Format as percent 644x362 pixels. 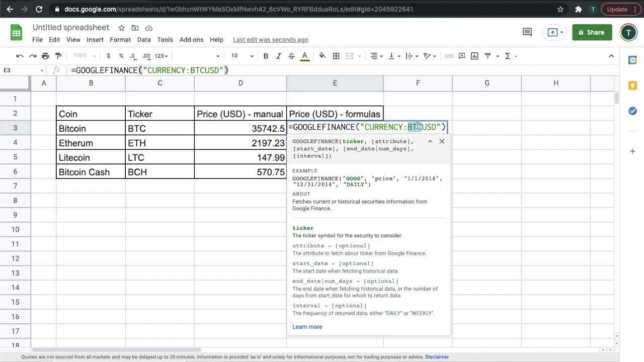click(121, 56)
